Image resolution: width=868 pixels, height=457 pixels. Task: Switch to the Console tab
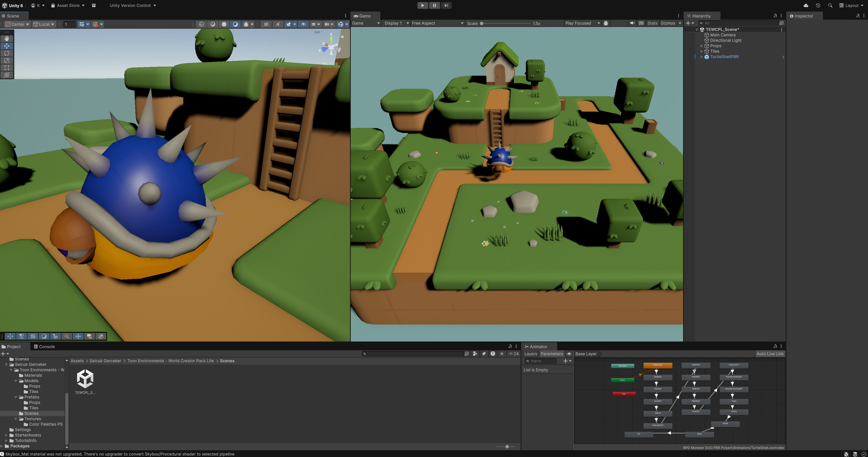click(44, 347)
